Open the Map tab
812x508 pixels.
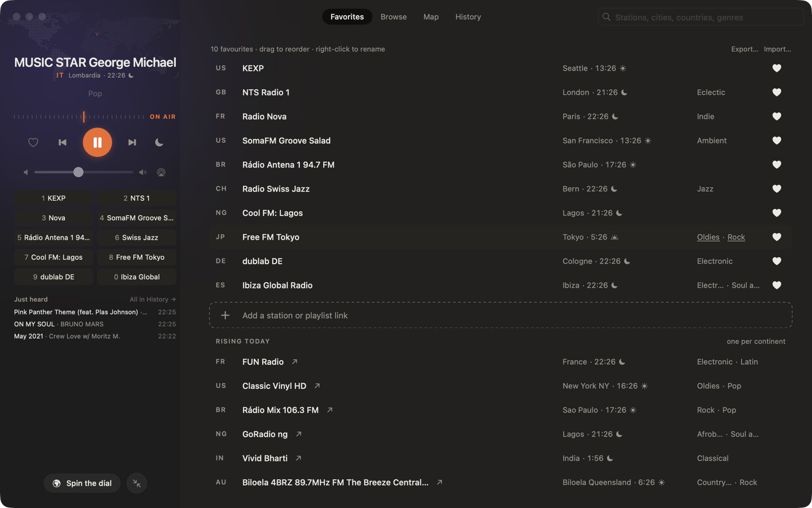pyautogui.click(x=431, y=17)
